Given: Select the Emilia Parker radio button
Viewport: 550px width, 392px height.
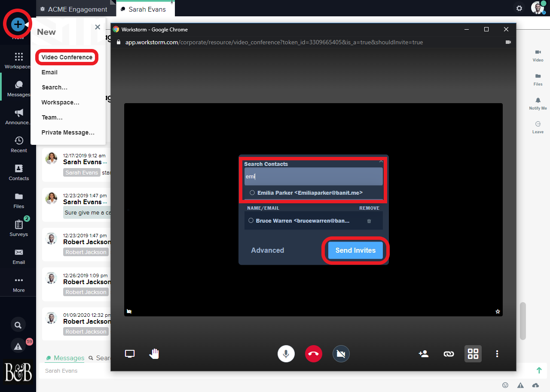Looking at the screenshot, I should pyautogui.click(x=252, y=193).
